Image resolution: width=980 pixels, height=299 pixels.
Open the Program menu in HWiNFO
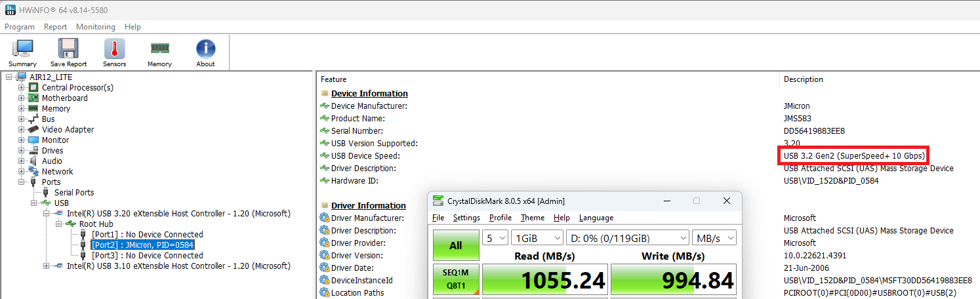pos(20,27)
